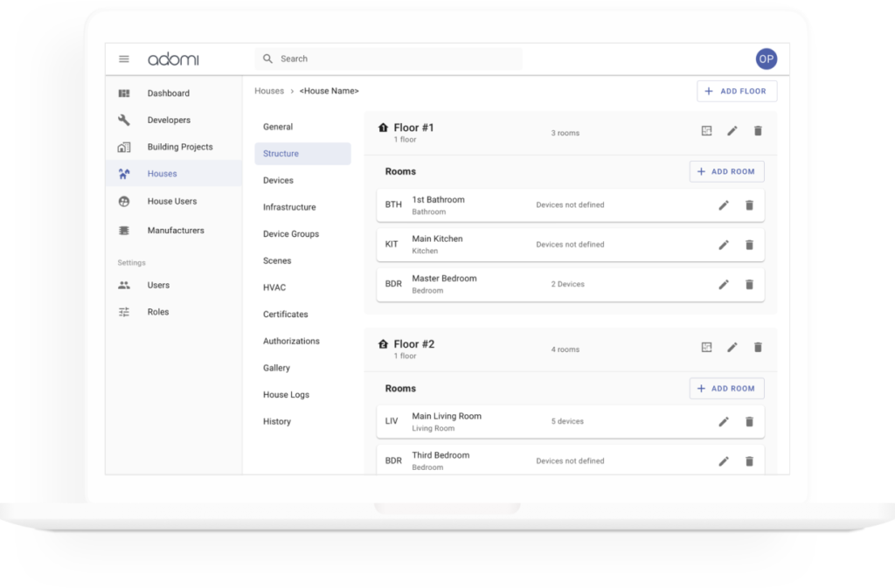
Task: Click the '5 devices' text
Action: (x=567, y=421)
